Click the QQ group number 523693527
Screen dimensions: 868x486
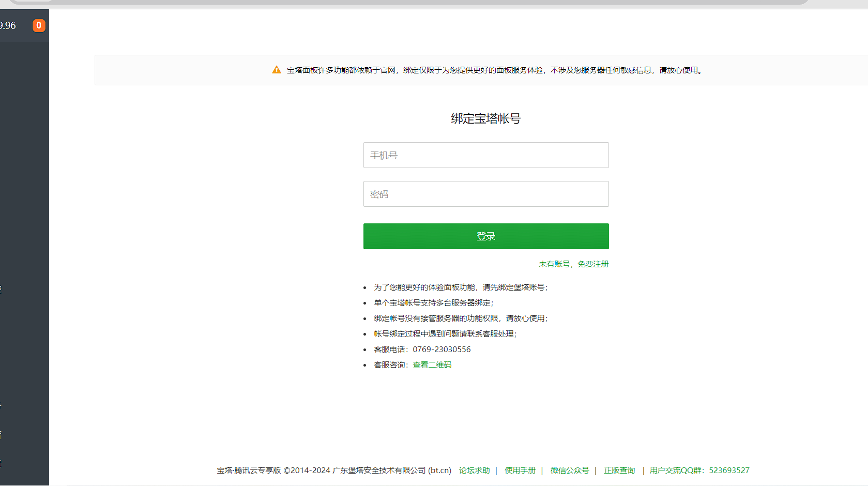coord(729,470)
